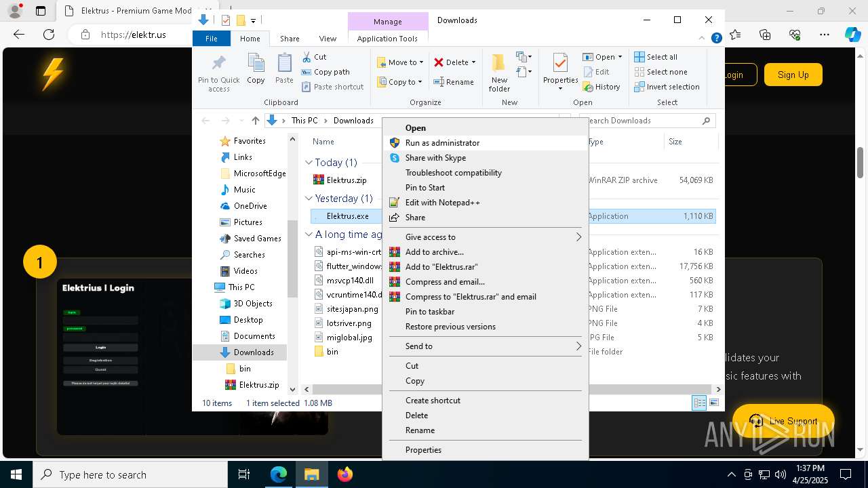Open the Move to dropdown
This screenshot has width=868, height=488.
tap(400, 62)
